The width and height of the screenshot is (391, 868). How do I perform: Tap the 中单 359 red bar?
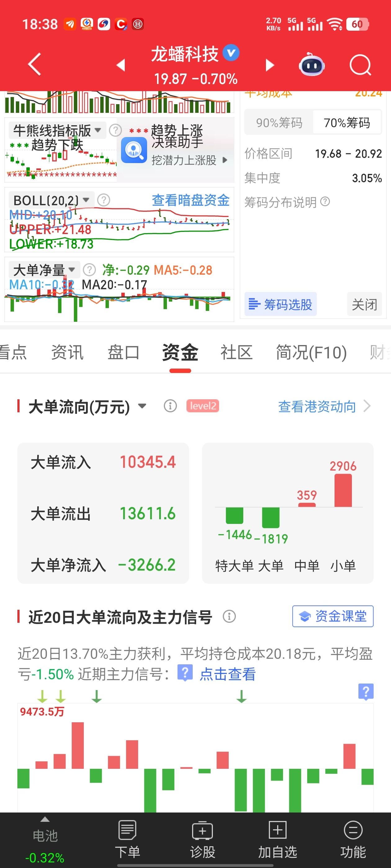coord(307,505)
